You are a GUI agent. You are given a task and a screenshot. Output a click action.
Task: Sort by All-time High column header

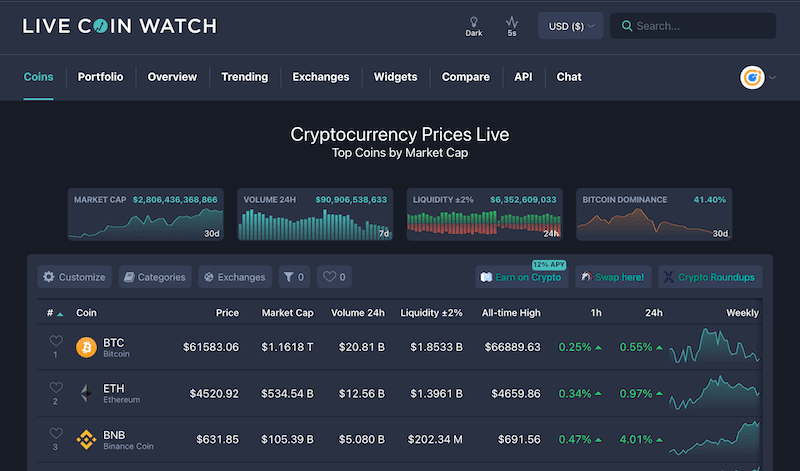511,313
